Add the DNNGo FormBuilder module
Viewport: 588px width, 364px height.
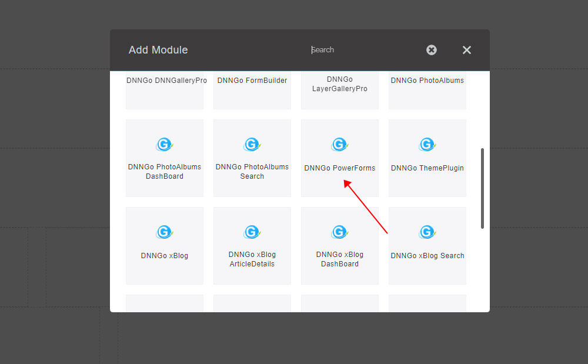[x=252, y=90]
